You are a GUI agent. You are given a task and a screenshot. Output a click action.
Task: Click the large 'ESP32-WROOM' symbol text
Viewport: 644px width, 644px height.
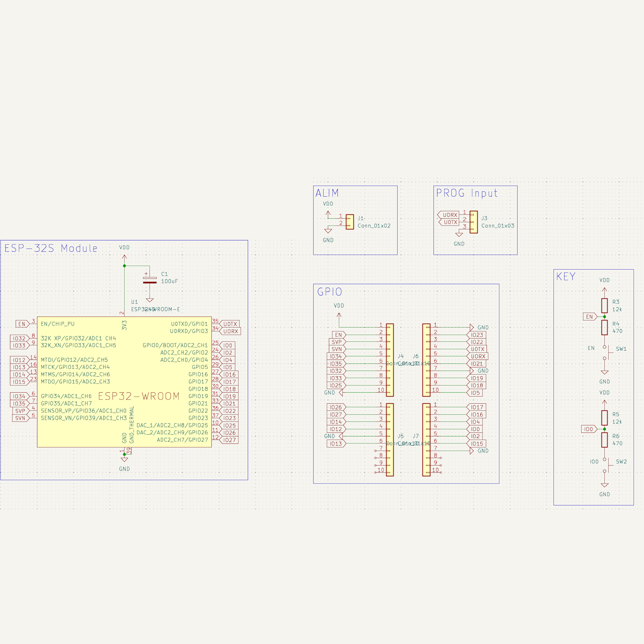pyautogui.click(x=139, y=396)
